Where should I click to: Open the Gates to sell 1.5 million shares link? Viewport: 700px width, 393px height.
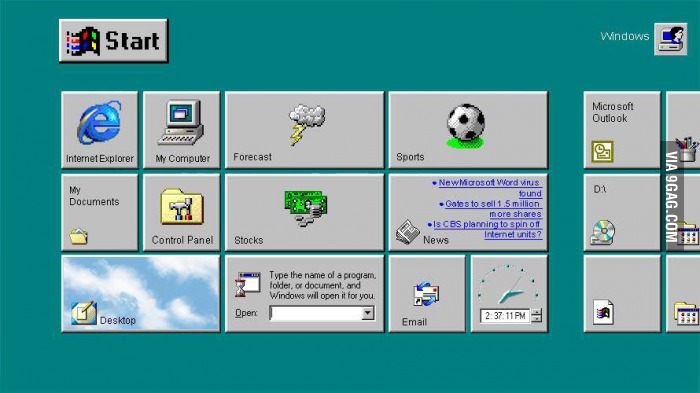pos(491,209)
